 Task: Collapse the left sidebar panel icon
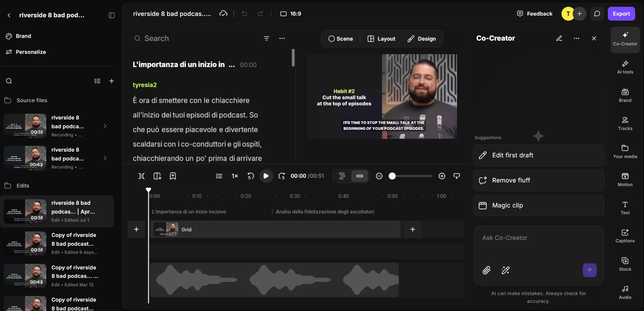pyautogui.click(x=112, y=15)
